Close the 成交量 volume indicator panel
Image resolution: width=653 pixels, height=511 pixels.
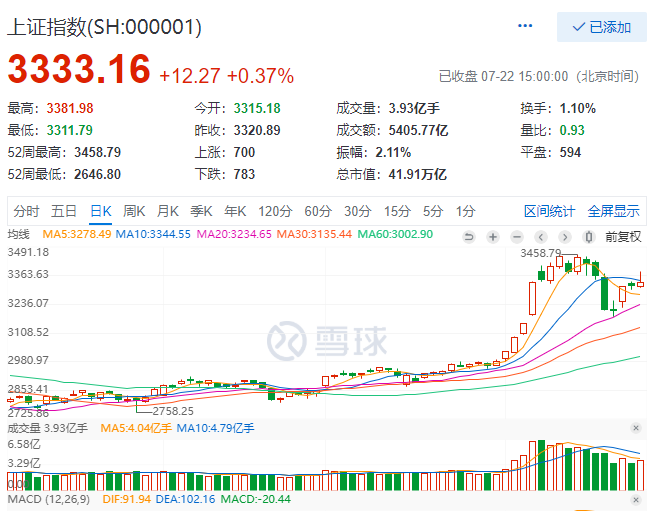point(636,428)
